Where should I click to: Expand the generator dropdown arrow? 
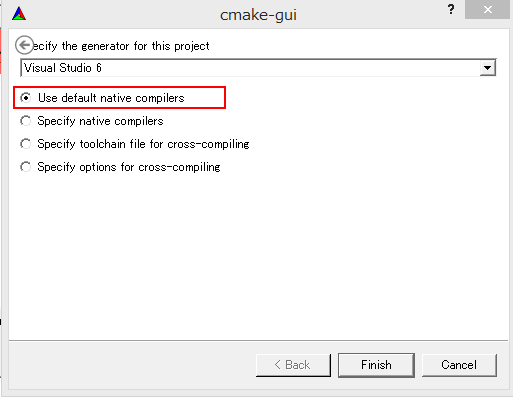click(x=487, y=68)
